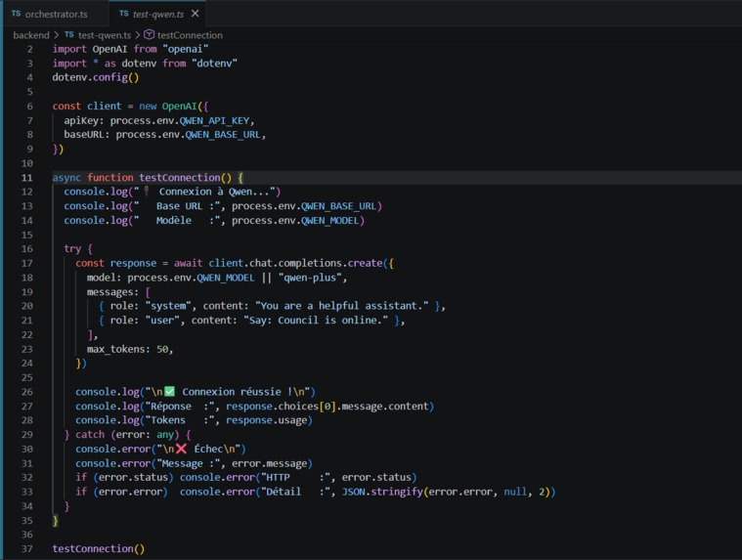Click line number 37 in the gutter
742x560 pixels.
pyautogui.click(x=27, y=548)
